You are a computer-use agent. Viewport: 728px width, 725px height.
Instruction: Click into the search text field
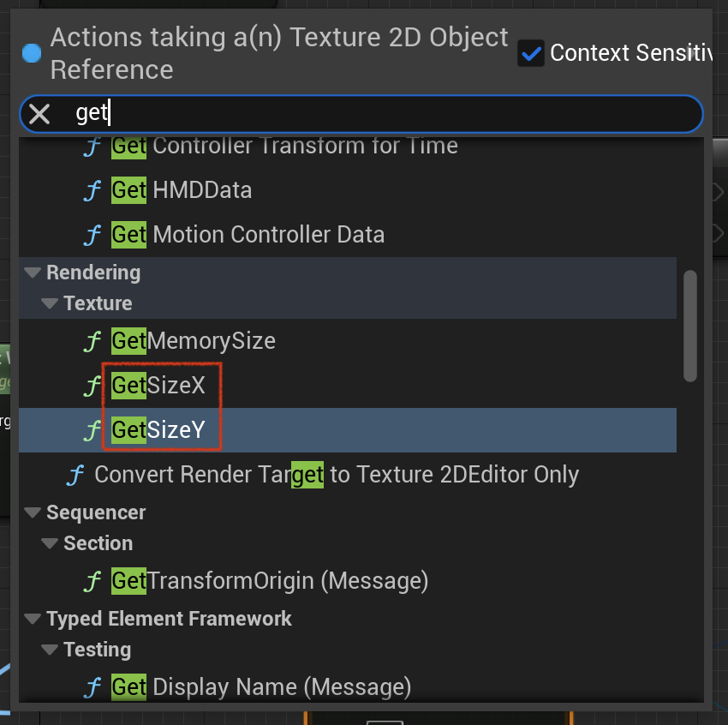click(372, 114)
